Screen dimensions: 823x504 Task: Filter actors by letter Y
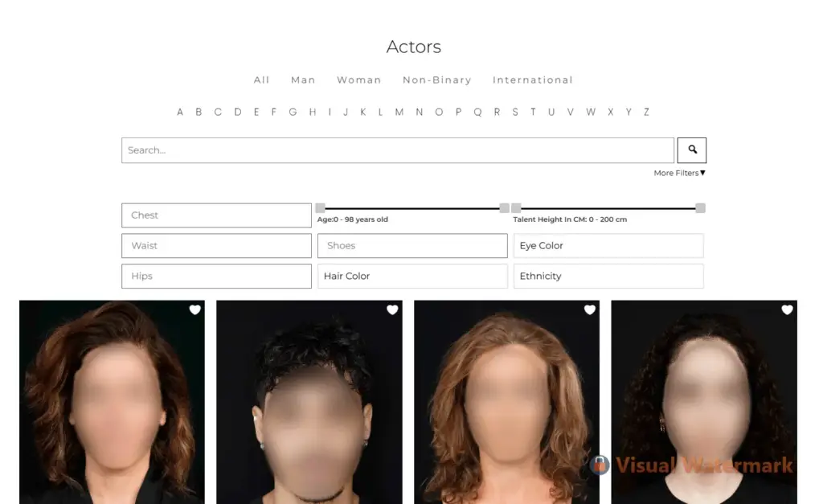click(629, 112)
